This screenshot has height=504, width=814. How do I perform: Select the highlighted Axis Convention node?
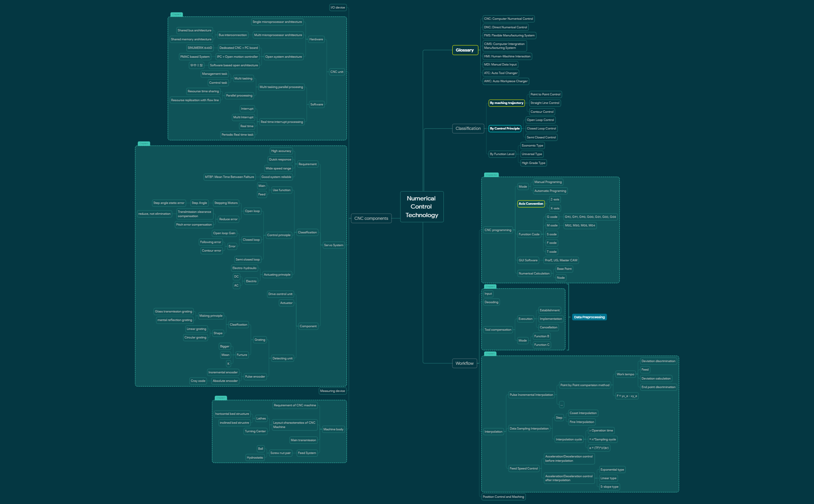[x=531, y=204]
